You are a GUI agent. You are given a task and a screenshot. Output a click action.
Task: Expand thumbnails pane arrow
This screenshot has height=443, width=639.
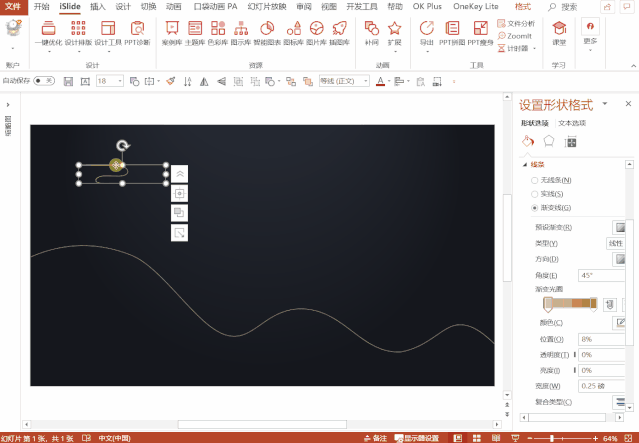[8, 105]
